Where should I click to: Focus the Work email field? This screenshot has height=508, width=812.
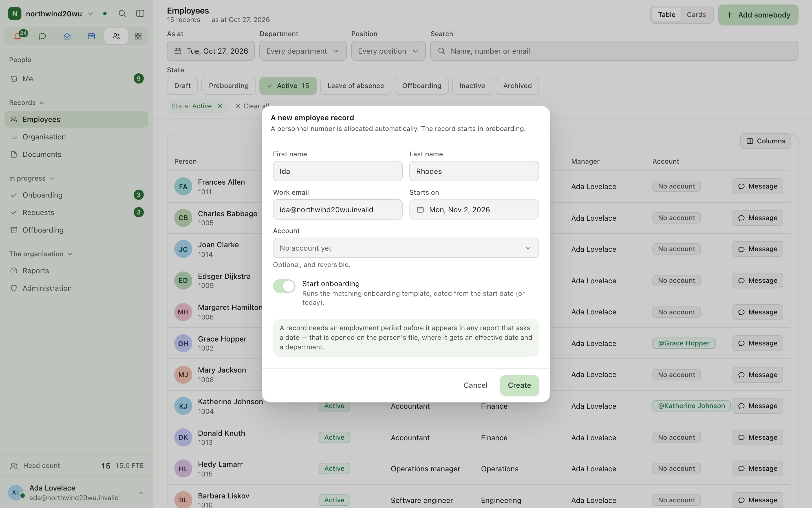pyautogui.click(x=337, y=210)
